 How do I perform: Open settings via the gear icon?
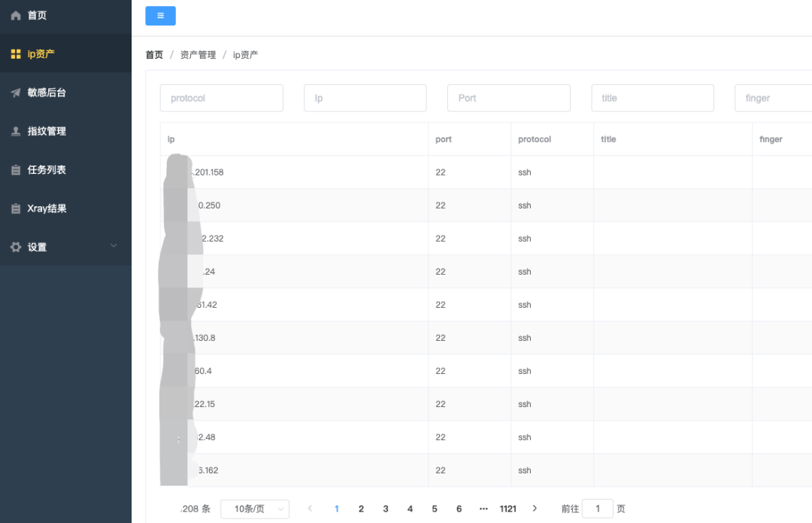(16, 246)
